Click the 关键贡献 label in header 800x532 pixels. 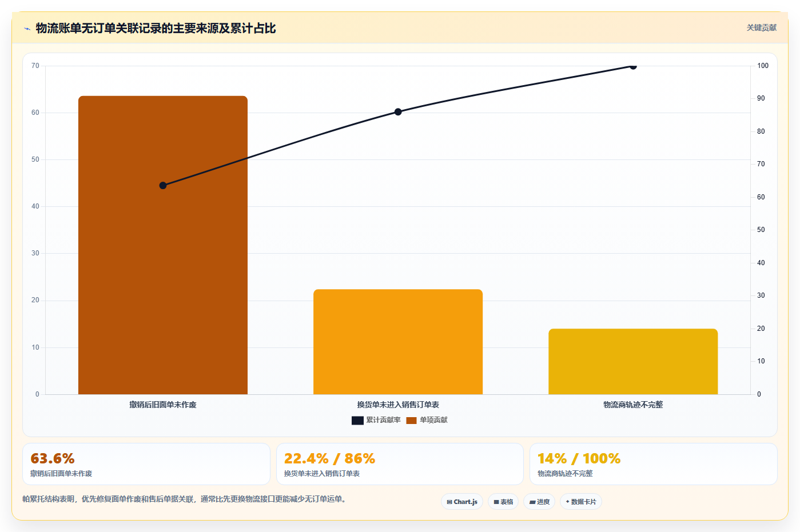click(762, 27)
